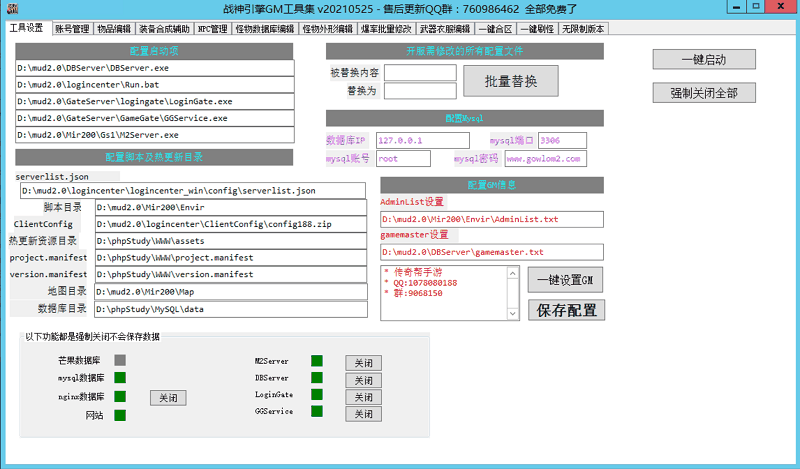This screenshot has width=800, height=469.
Task: Open the 武器衣服编辑 tab
Action: 445,29
